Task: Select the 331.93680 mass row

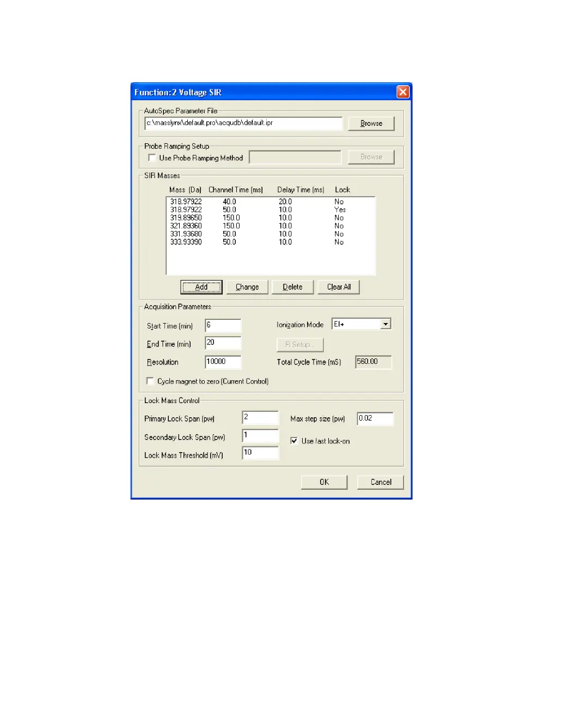Action: pyautogui.click(x=270, y=234)
